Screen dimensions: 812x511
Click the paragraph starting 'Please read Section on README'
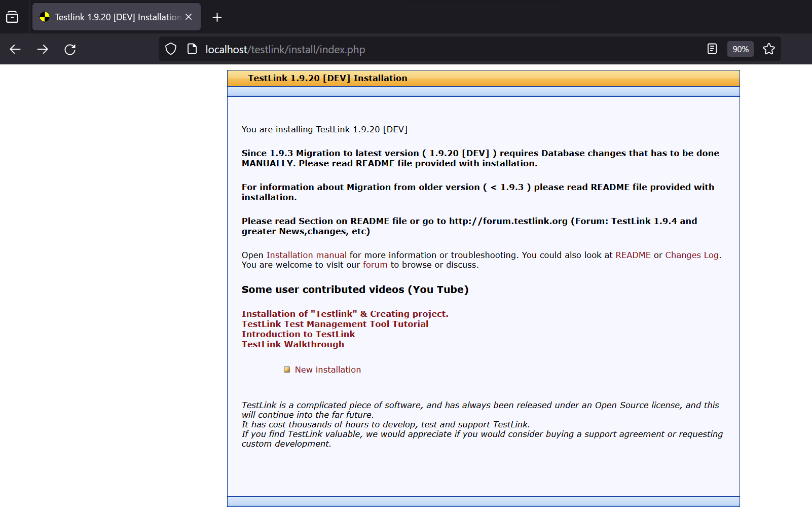click(469, 226)
